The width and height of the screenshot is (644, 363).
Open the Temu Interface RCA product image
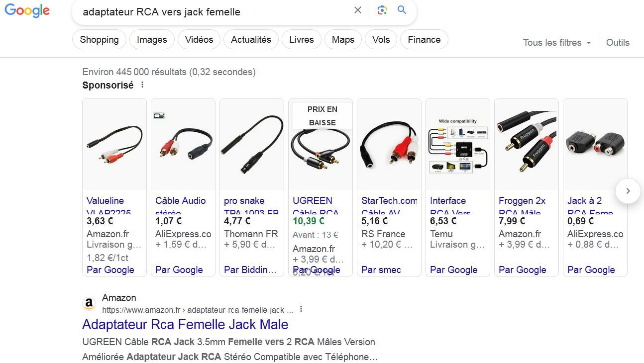click(458, 144)
